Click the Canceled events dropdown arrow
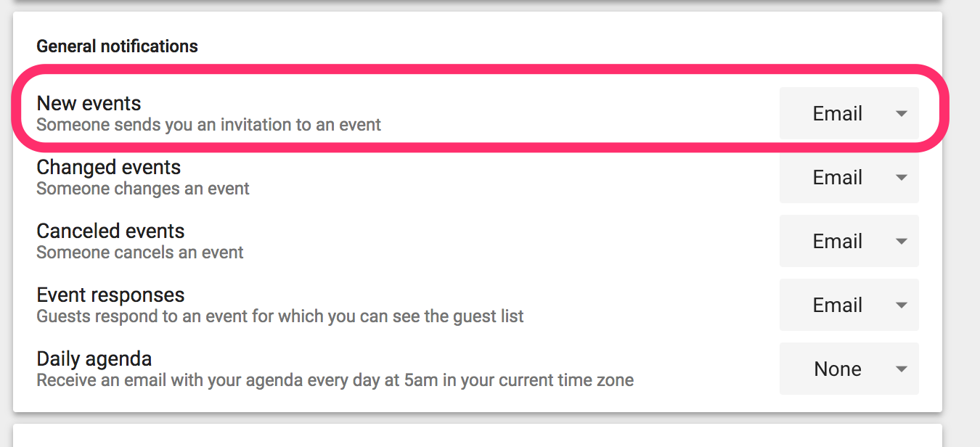The height and width of the screenshot is (447, 980). [902, 242]
